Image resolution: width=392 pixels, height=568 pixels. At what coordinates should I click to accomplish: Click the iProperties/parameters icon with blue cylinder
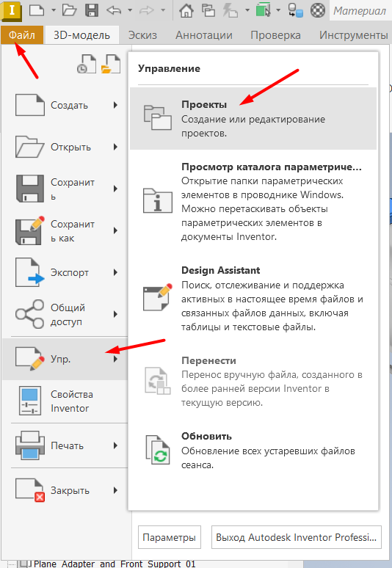point(295,10)
